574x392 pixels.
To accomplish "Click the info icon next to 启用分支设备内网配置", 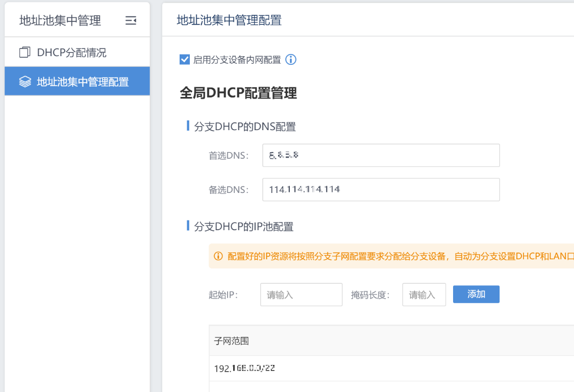I will click(x=290, y=60).
